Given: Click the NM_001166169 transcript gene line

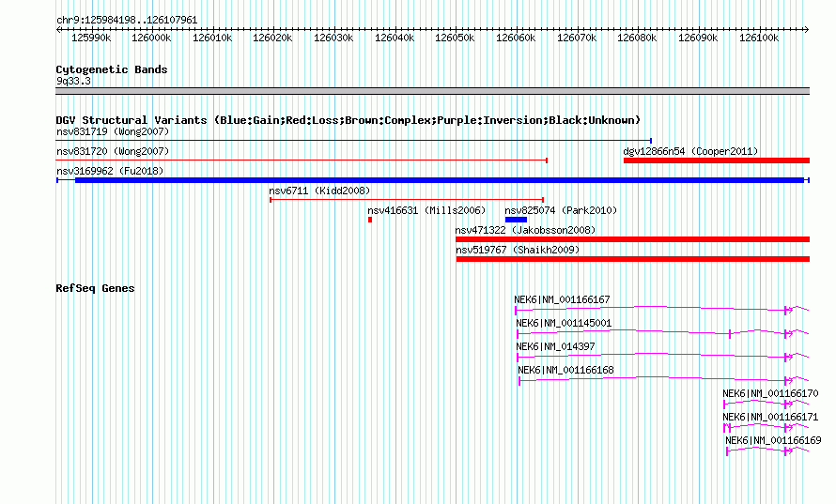Looking at the screenshot, I should [767, 451].
